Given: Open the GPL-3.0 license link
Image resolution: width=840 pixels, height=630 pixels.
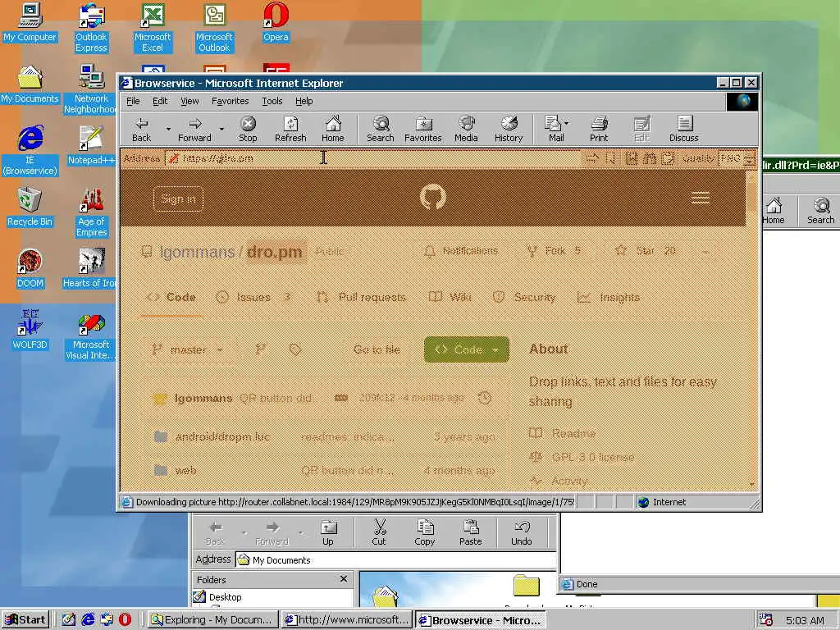Looking at the screenshot, I should click(592, 458).
